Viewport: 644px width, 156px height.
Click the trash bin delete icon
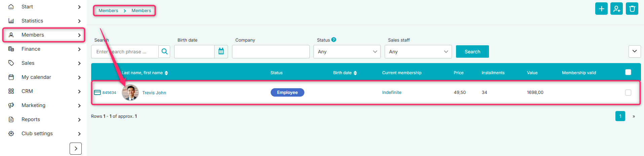pyautogui.click(x=632, y=9)
